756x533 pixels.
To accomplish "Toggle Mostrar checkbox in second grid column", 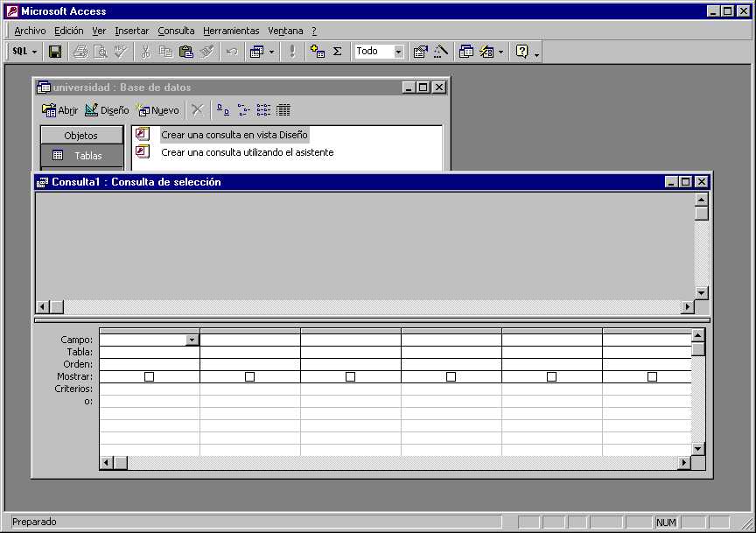I will pos(249,376).
